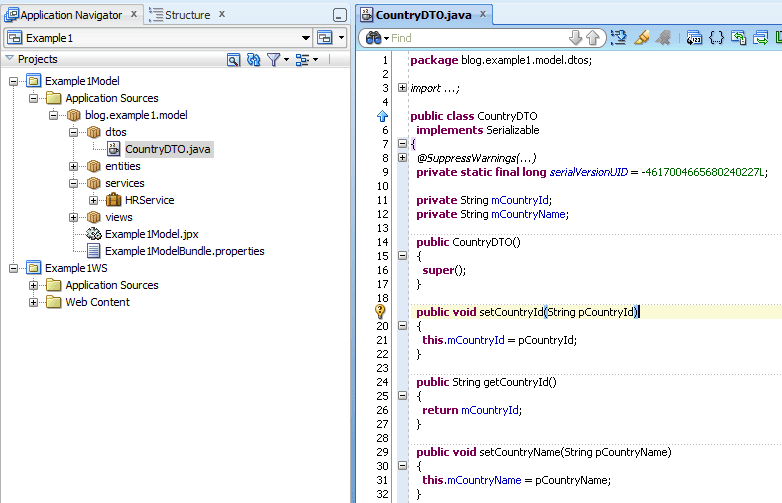Click the green forward-arrow window toolbar icon

point(761,37)
